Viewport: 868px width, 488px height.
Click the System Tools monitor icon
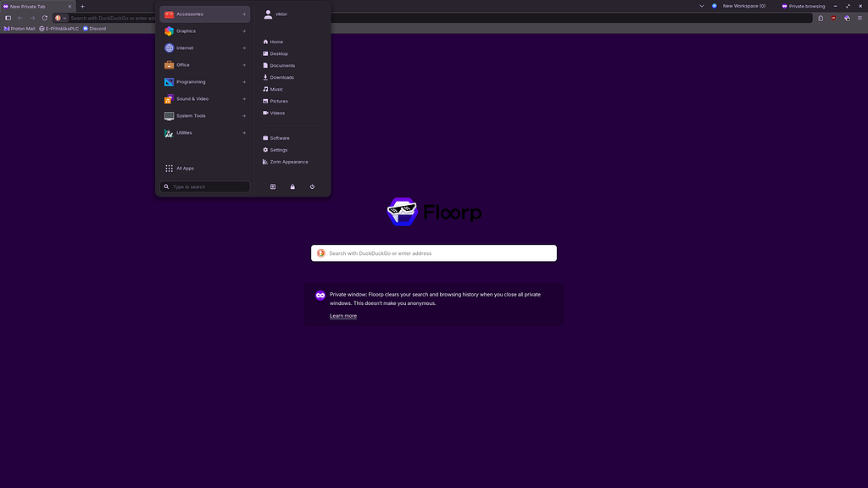(169, 116)
